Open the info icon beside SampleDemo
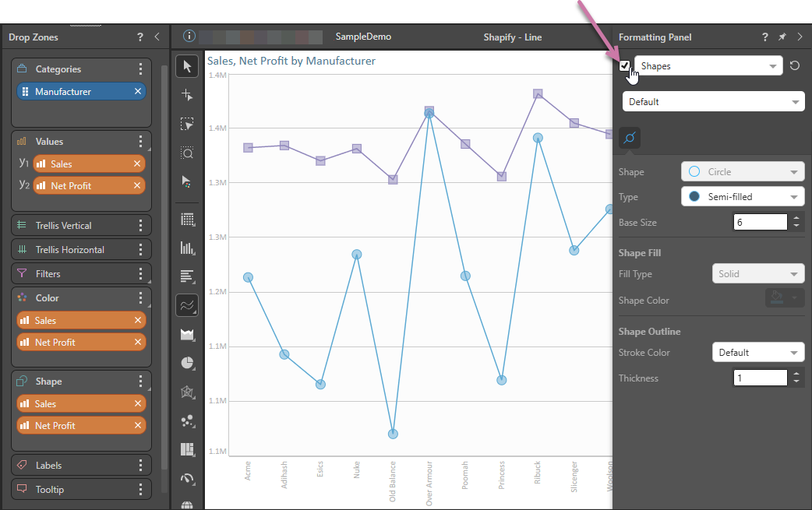 pyautogui.click(x=188, y=37)
